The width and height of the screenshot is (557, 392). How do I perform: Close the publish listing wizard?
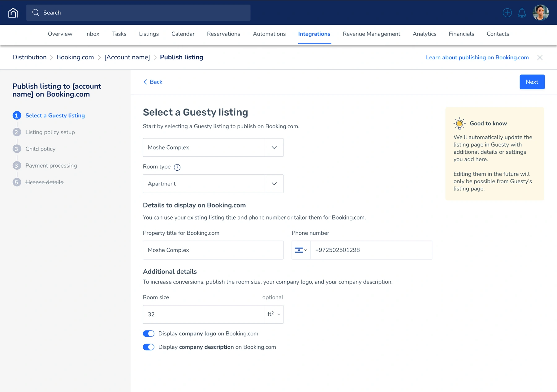[540, 58]
